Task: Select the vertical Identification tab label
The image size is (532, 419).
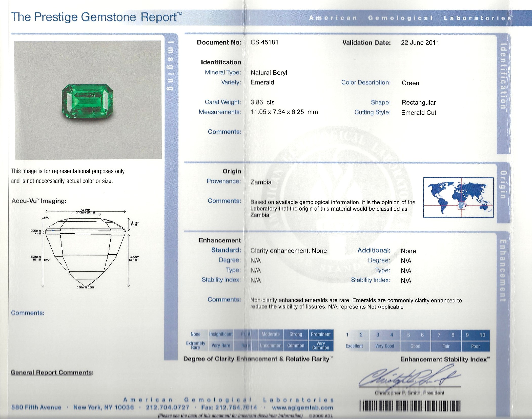Action: click(503, 76)
